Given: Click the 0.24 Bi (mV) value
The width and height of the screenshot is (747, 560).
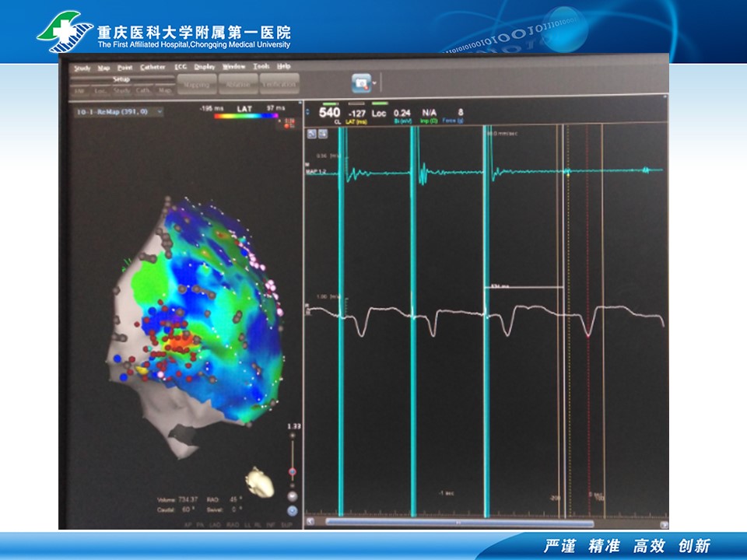Looking at the screenshot, I should 402,113.
